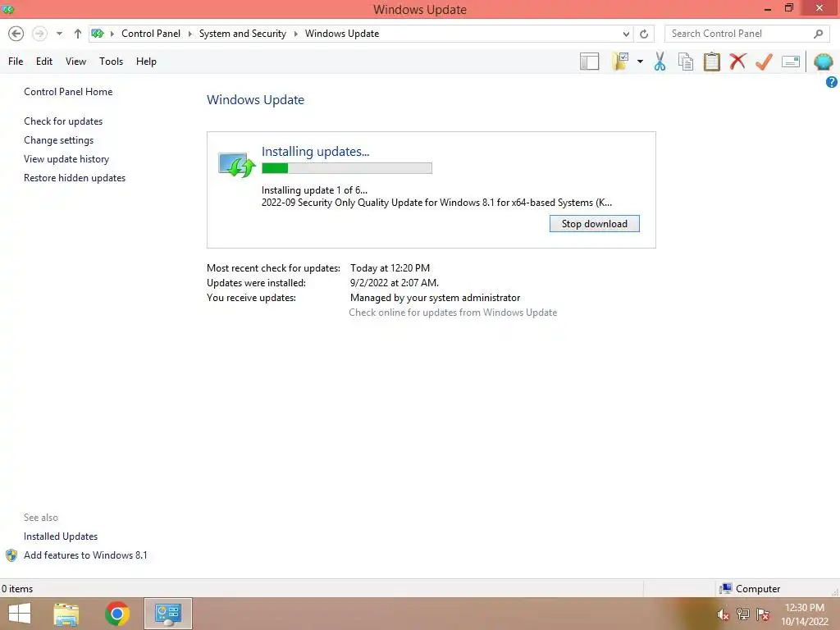Image resolution: width=840 pixels, height=630 pixels.
Task: Click the Today at 12:20 PM value
Action: tap(390, 268)
